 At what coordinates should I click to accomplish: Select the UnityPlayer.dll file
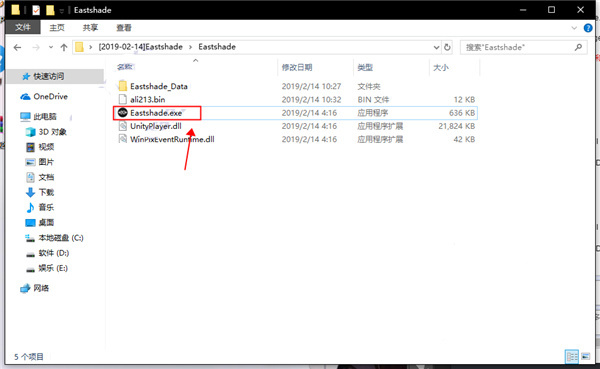156,126
